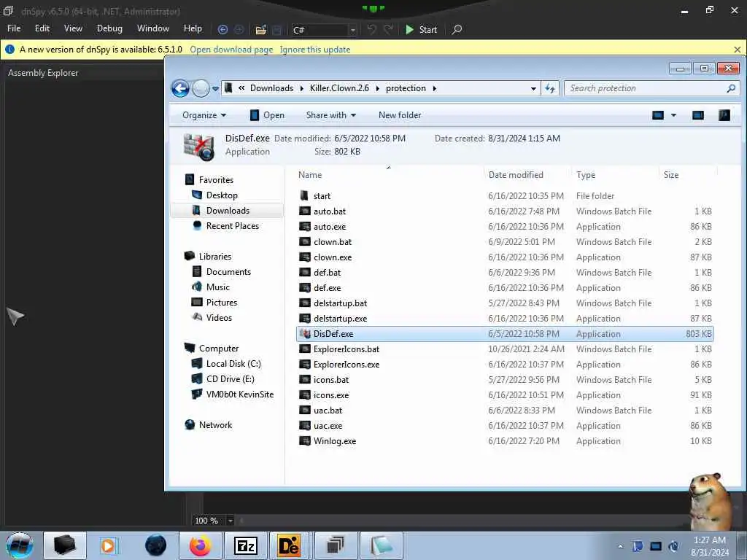747x560 pixels.
Task: Open the recent locations arrow in Explorer
Action: click(215, 88)
